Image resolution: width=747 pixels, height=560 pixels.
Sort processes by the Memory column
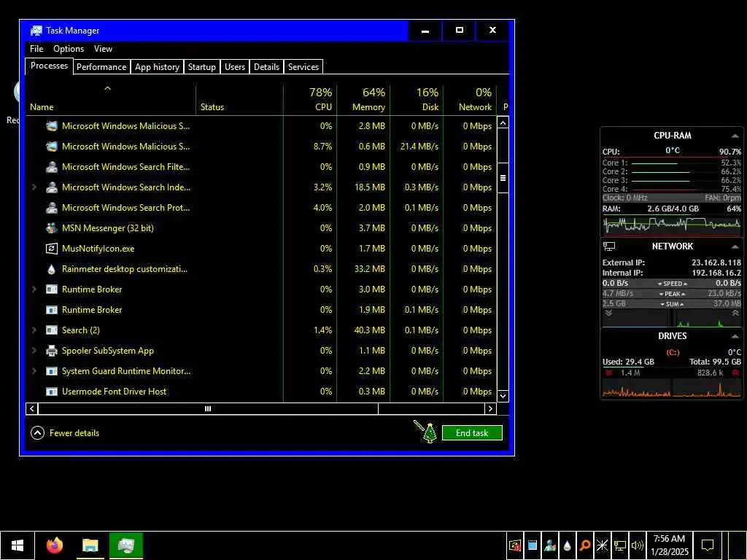point(363,100)
